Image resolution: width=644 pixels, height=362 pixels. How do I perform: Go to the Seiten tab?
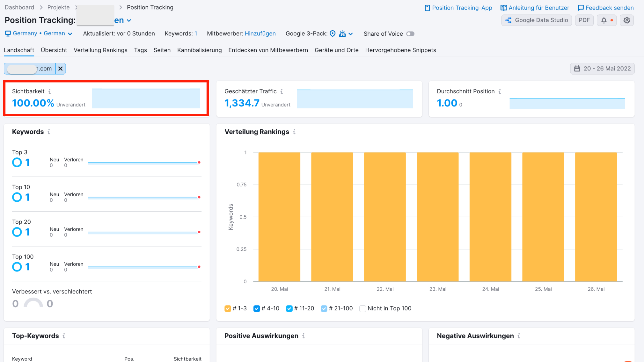pyautogui.click(x=162, y=50)
